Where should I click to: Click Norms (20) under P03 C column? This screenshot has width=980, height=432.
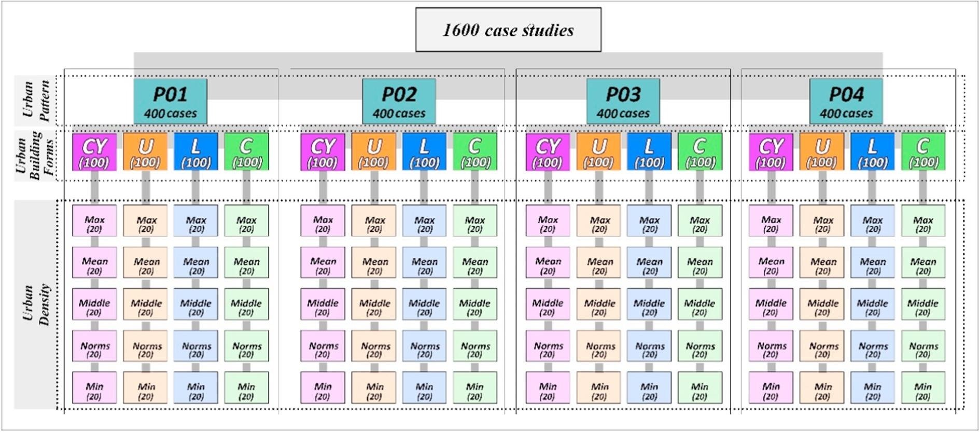(x=700, y=346)
